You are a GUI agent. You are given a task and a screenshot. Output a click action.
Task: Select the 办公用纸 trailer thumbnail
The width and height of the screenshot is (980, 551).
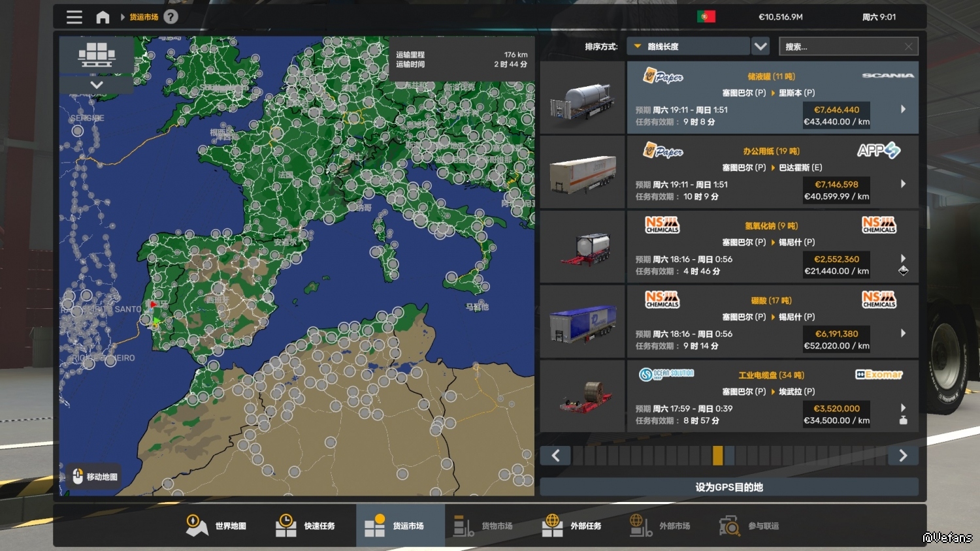583,173
